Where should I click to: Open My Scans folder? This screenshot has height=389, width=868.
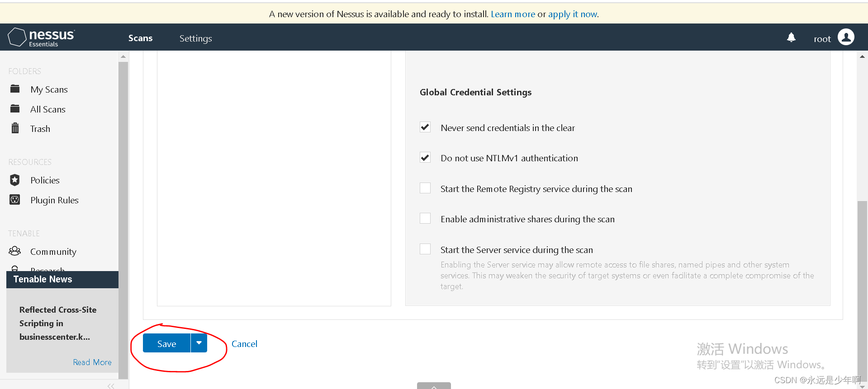49,89
